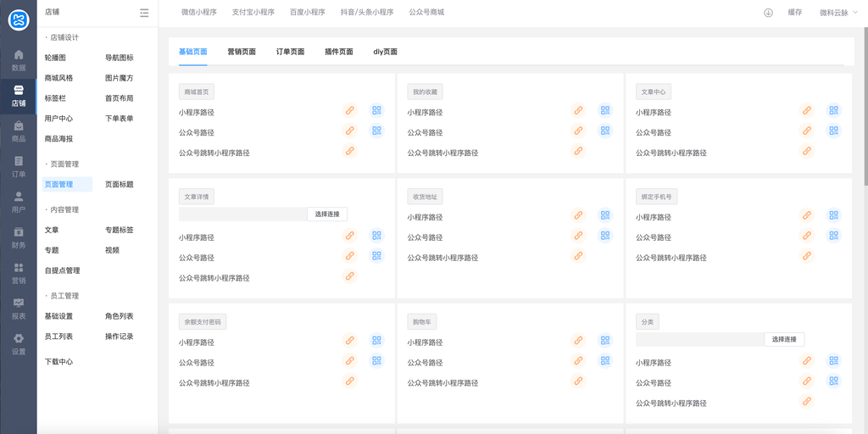The height and width of the screenshot is (434, 868).
Task: Click the 文章详情 link input field
Action: coord(243,214)
